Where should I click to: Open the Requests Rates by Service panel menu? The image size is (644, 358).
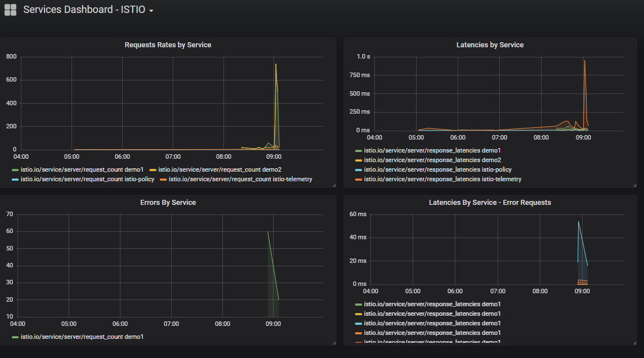[168, 44]
